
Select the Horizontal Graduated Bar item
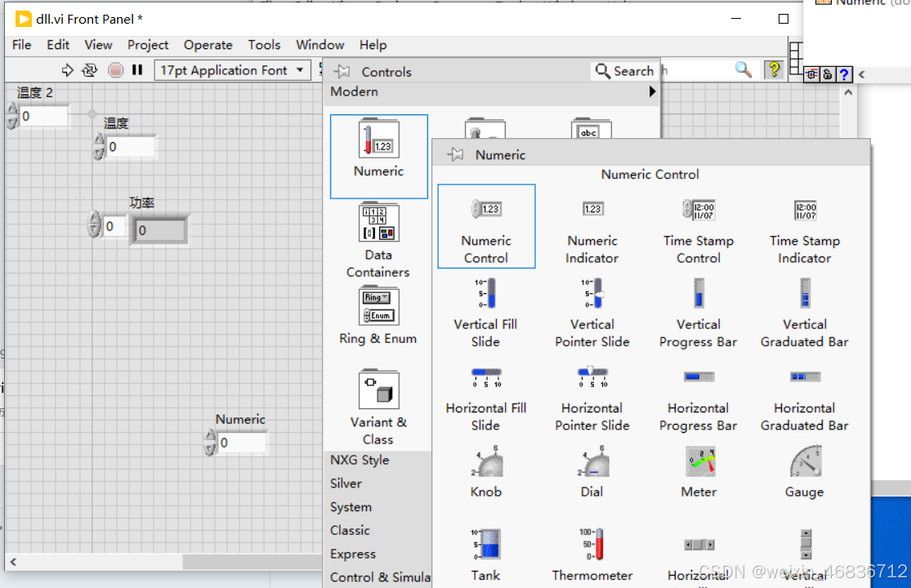click(x=805, y=398)
